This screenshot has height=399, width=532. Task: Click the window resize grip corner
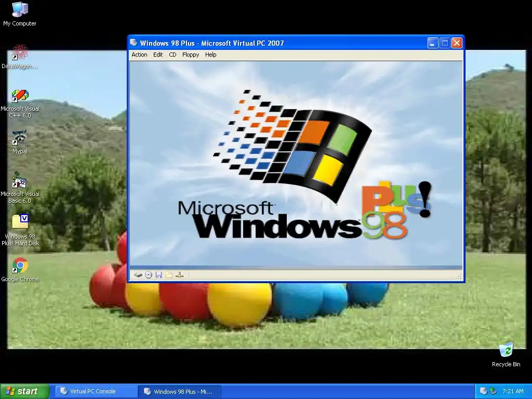pyautogui.click(x=459, y=276)
